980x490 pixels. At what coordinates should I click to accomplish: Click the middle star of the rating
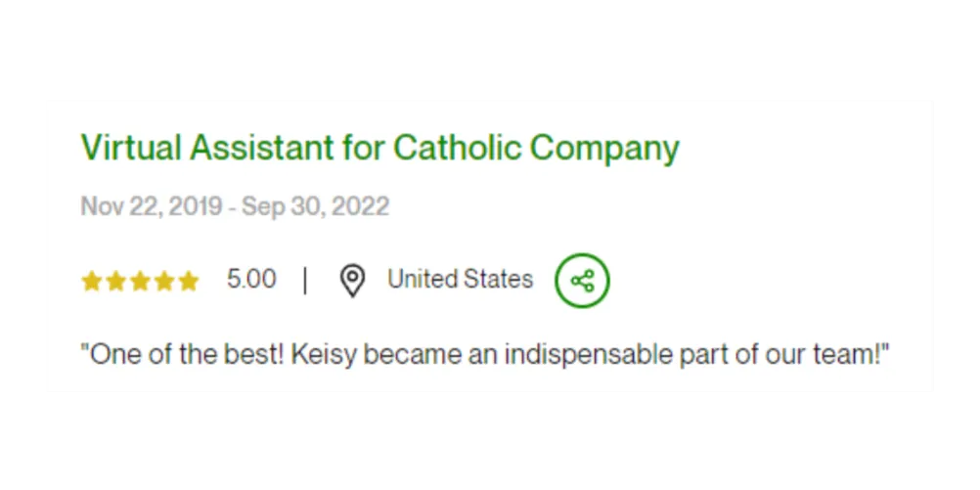[140, 282]
